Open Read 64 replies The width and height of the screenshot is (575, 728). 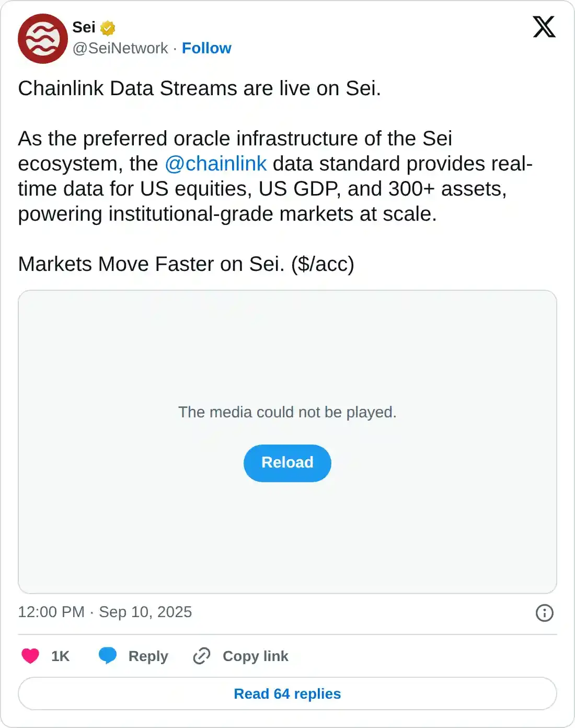click(x=287, y=693)
